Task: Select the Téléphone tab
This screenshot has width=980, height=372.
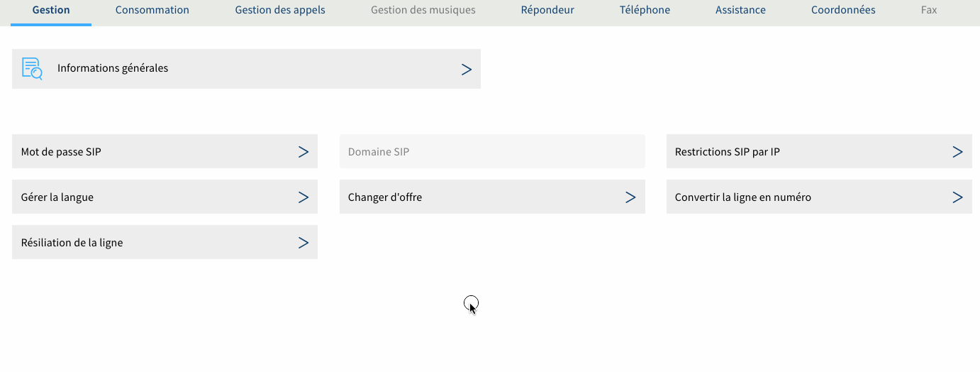Action: (x=645, y=10)
